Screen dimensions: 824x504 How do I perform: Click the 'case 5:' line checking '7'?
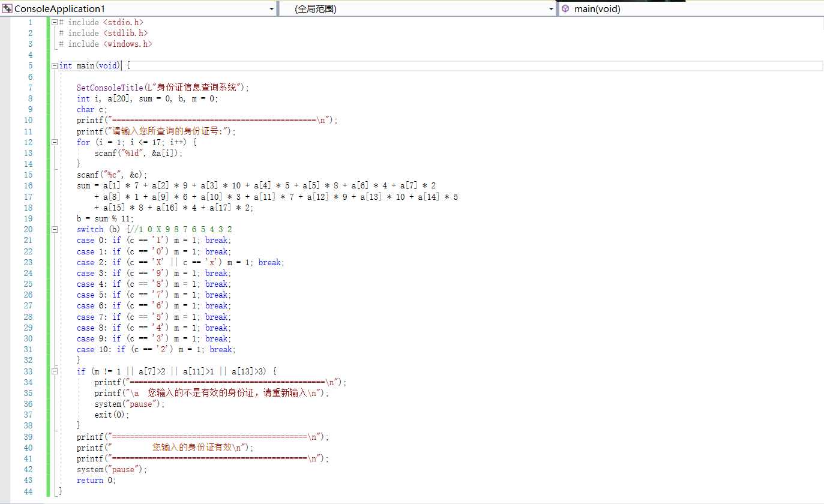click(x=154, y=295)
